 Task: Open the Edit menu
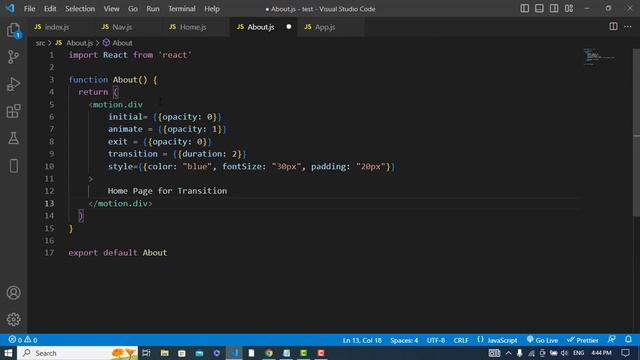pyautogui.click(x=50, y=9)
